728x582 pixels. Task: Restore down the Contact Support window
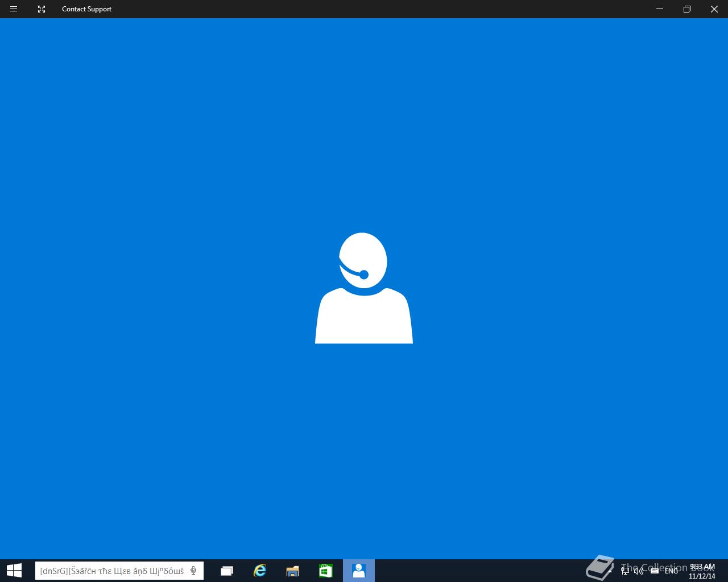(x=687, y=9)
